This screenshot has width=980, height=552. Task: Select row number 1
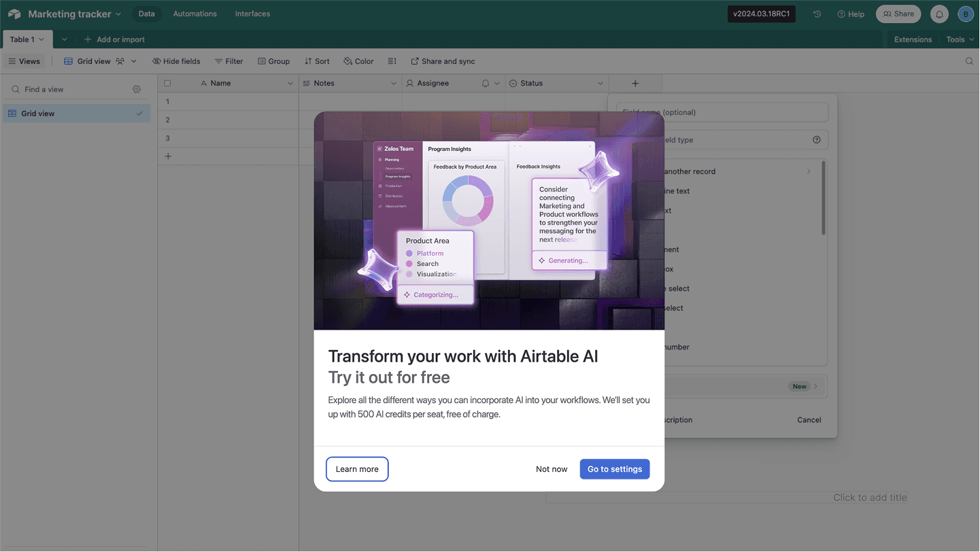(x=167, y=101)
